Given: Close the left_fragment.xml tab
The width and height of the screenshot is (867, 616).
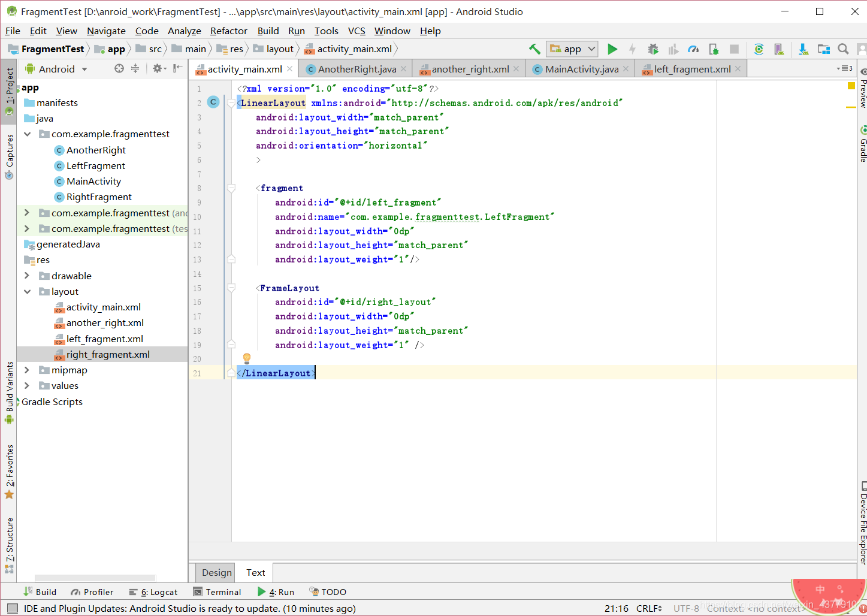Looking at the screenshot, I should (738, 69).
